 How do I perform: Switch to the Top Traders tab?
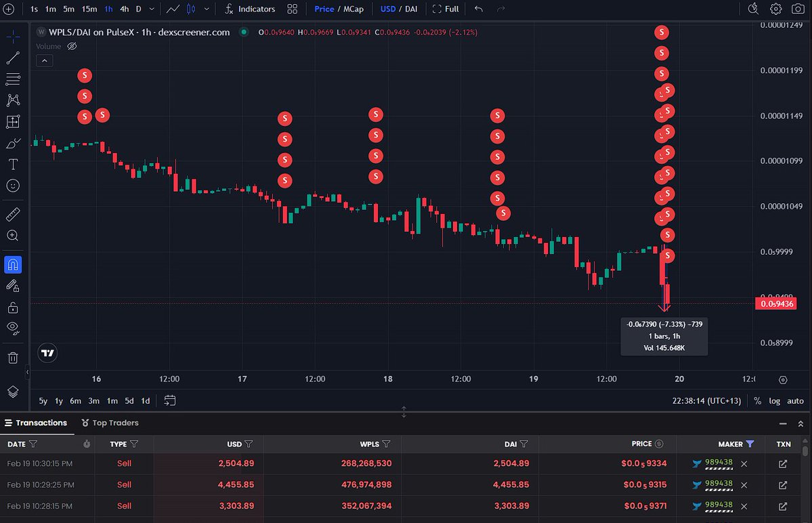click(x=116, y=423)
